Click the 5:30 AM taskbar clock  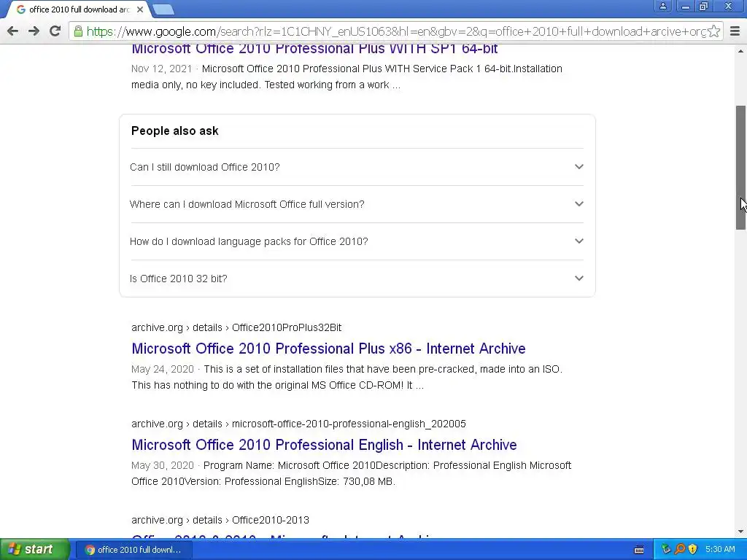click(x=720, y=550)
